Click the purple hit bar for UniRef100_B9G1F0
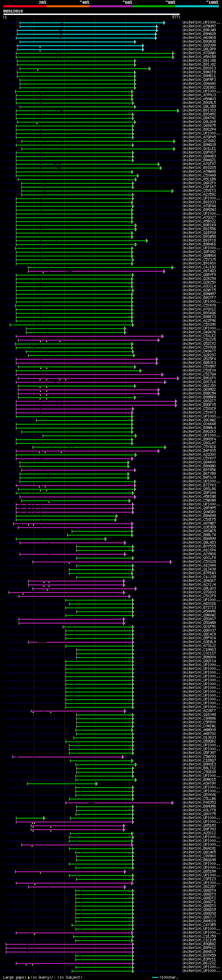The width and height of the screenshot is (222, 980). [98, 378]
